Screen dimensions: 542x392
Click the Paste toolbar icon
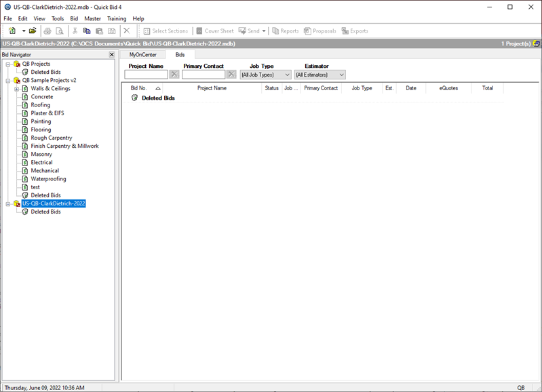pyautogui.click(x=99, y=31)
